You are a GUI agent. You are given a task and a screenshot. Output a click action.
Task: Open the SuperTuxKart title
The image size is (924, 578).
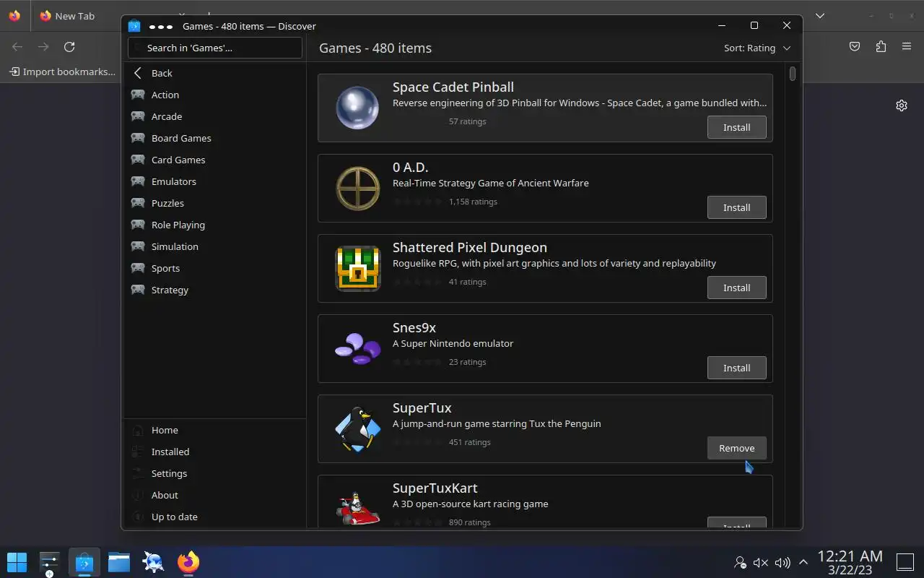pos(435,488)
